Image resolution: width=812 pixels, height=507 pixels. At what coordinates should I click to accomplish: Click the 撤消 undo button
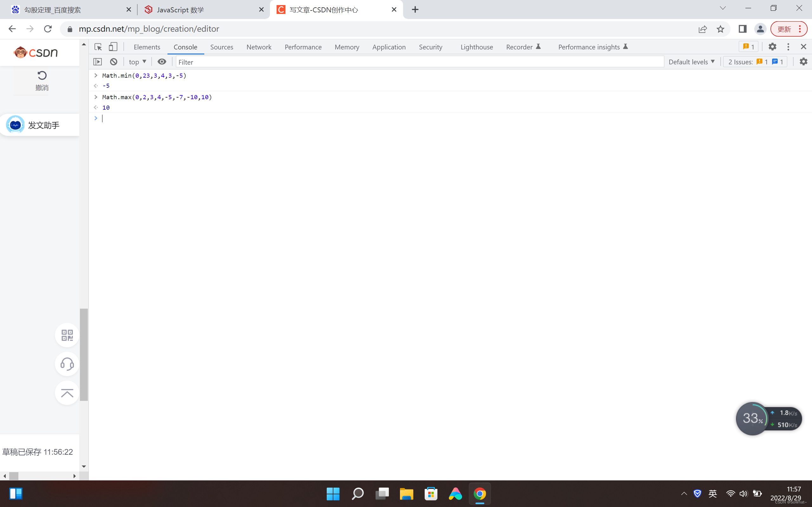point(42,80)
